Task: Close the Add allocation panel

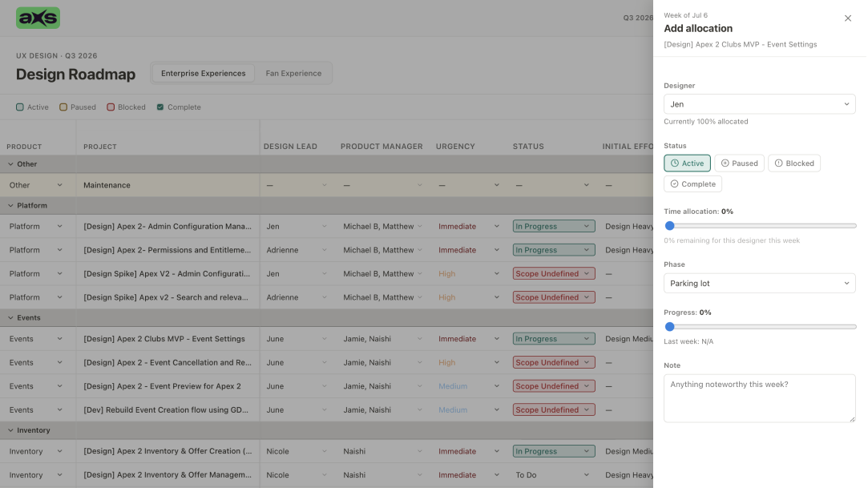Action: pos(847,18)
